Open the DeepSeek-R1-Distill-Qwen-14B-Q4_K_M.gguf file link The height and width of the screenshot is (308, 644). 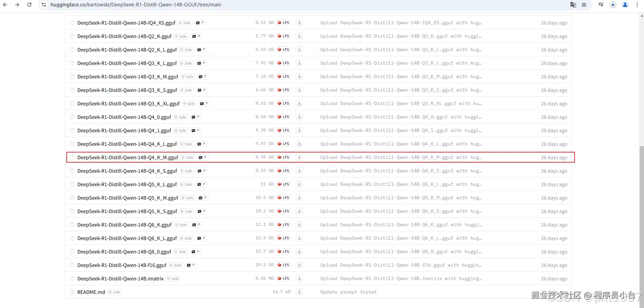point(128,158)
